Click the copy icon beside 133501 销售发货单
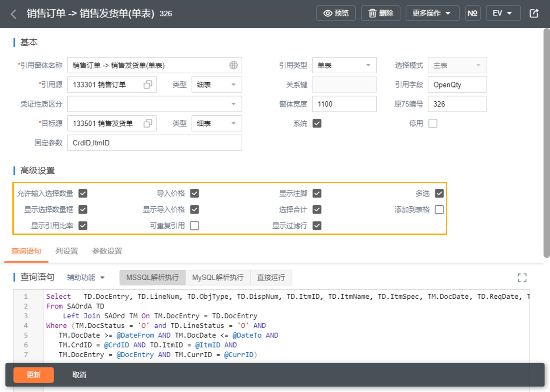 click(x=148, y=123)
